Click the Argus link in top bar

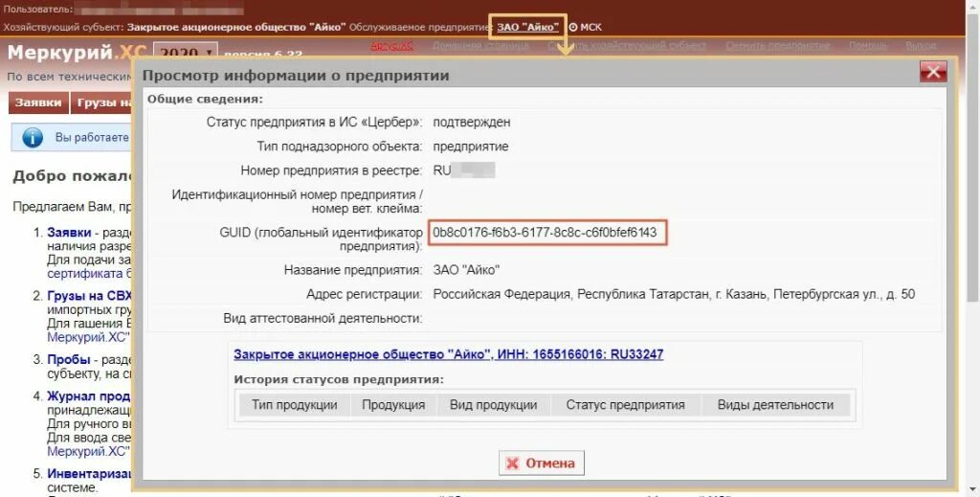(x=391, y=46)
